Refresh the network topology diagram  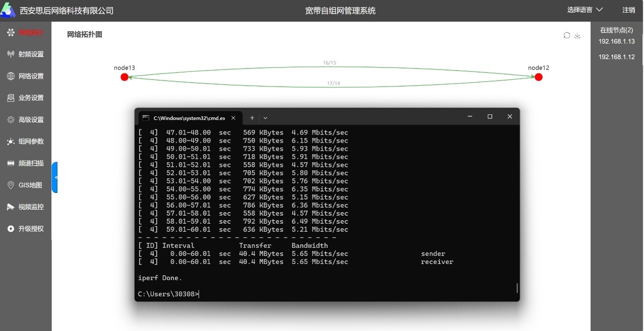(x=567, y=35)
